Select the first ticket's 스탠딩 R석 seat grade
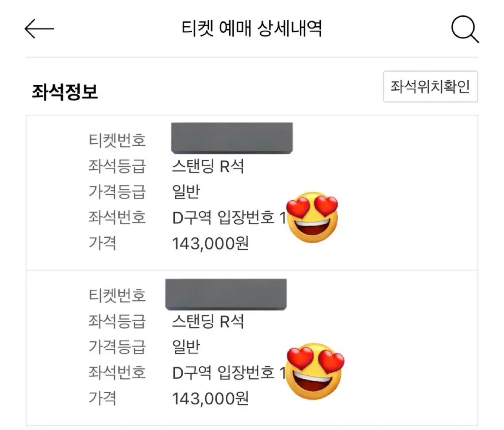Image resolution: width=504 pixels, height=430 pixels. (208, 166)
